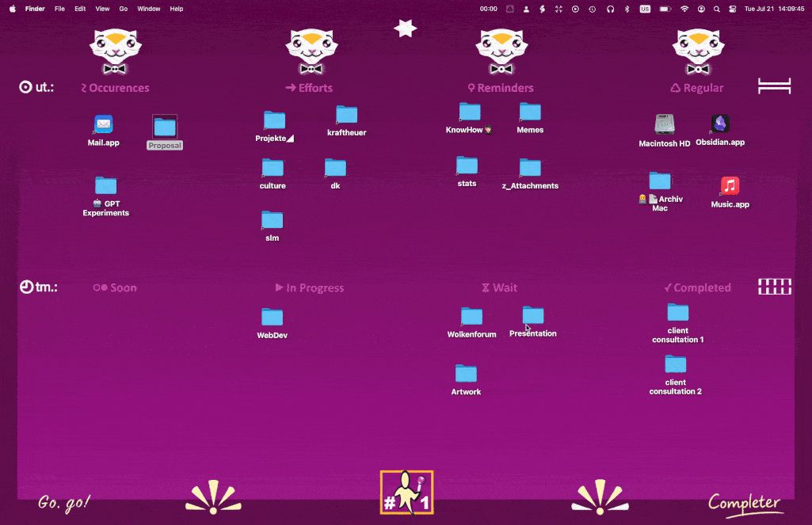Select the client consultation 2 folder
The image size is (812, 525).
pyautogui.click(x=675, y=364)
